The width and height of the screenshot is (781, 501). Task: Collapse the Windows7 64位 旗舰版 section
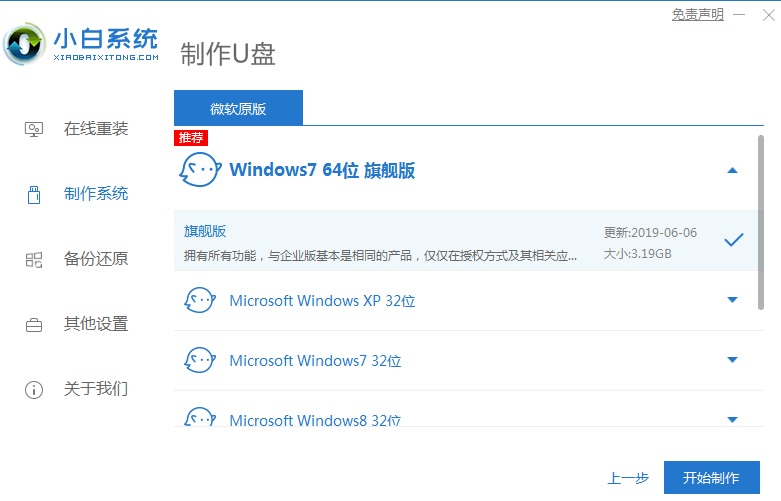[x=732, y=171]
